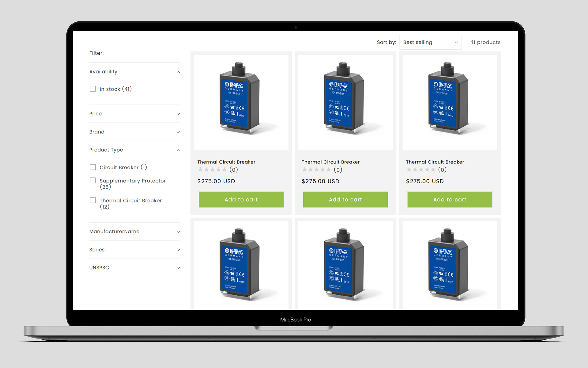588x368 pixels.
Task: Expand the Series filter section
Action: 178,250
